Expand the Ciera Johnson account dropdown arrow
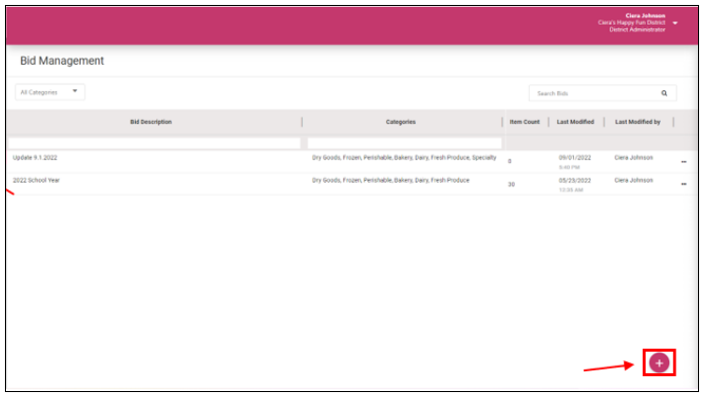The width and height of the screenshot is (702, 399). pos(675,23)
